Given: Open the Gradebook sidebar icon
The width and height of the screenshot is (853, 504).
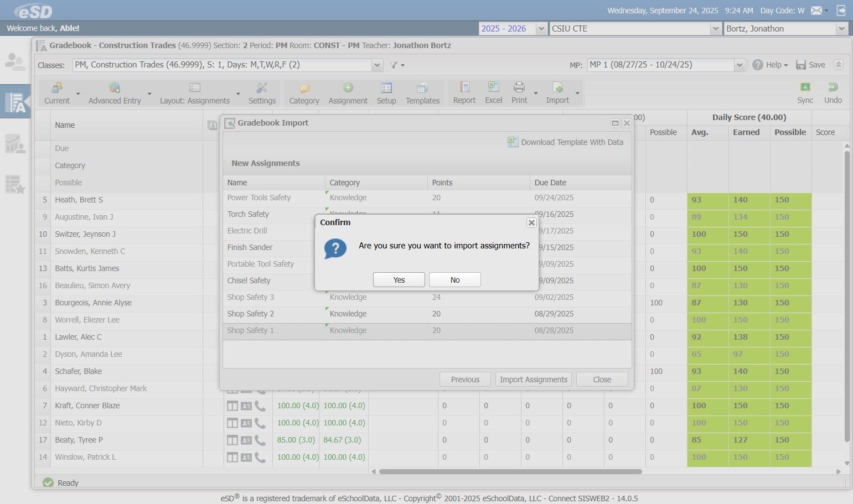Looking at the screenshot, I should coord(15,102).
